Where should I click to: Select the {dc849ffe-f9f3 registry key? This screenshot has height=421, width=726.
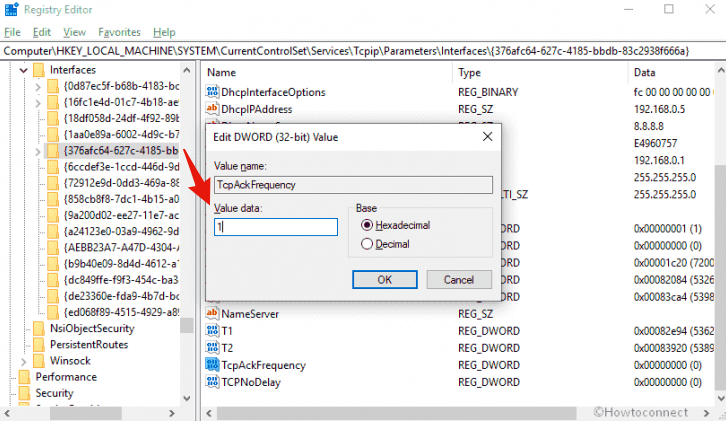click(121, 280)
